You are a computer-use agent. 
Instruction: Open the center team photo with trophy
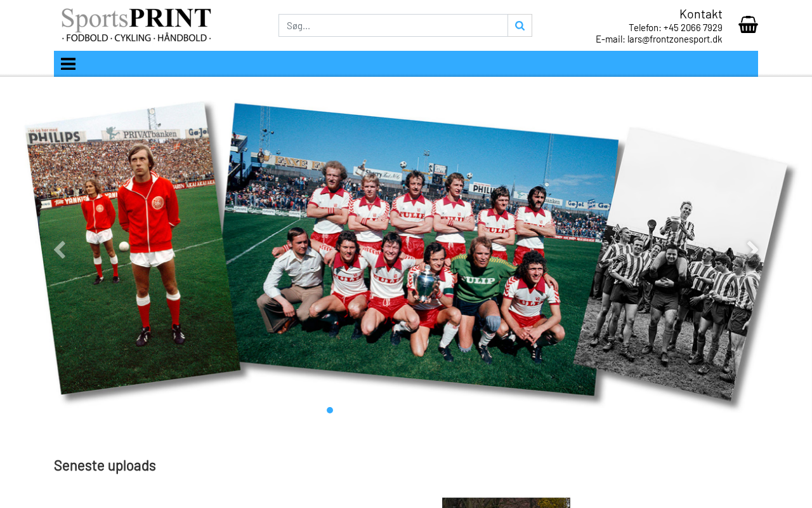pos(419,249)
